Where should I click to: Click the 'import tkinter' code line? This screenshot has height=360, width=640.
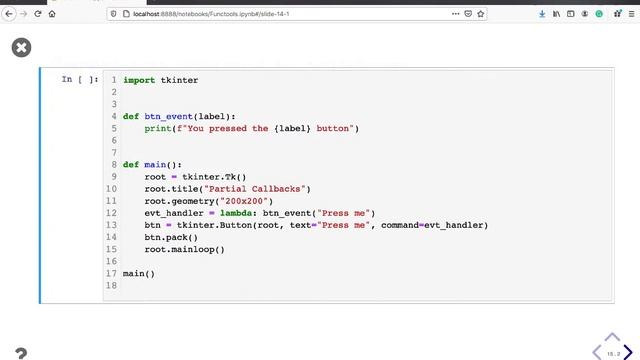click(160, 80)
